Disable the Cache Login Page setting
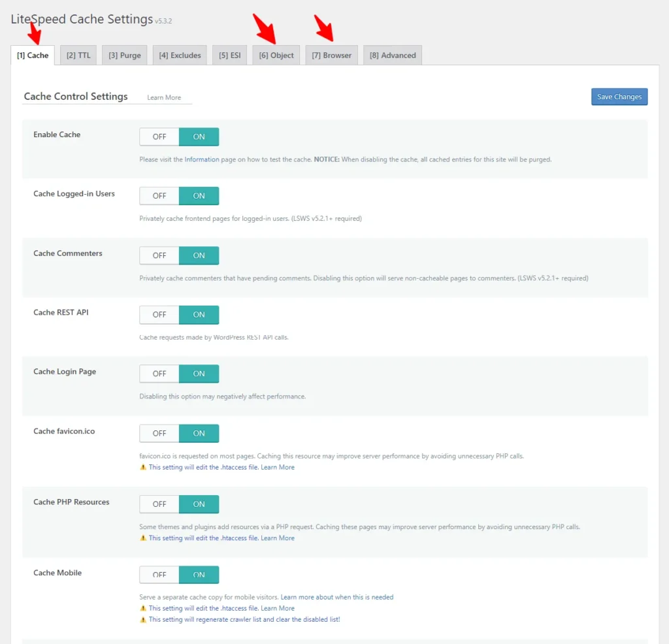The width and height of the screenshot is (669, 644). (159, 373)
